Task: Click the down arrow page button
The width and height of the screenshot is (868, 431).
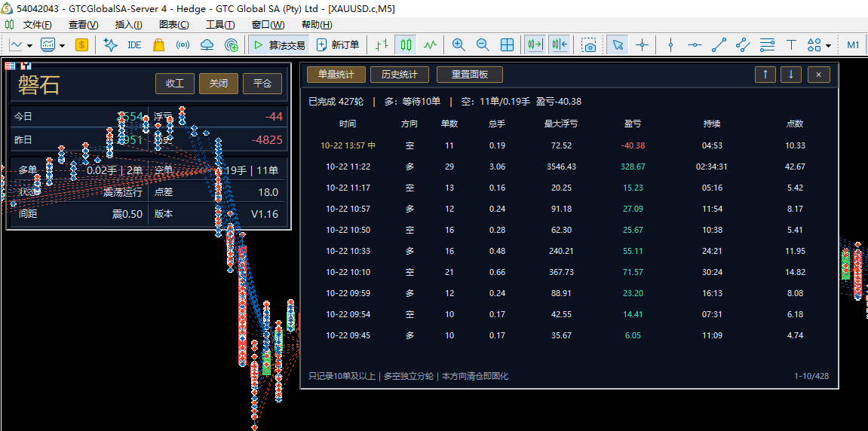Action: tap(791, 74)
